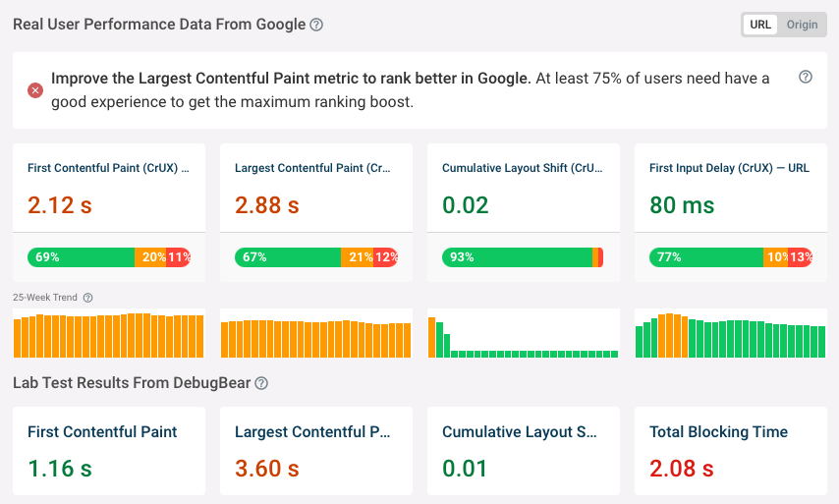Click the 69% good FCP distribution bar
This screenshot has width=839, height=504.
click(81, 257)
